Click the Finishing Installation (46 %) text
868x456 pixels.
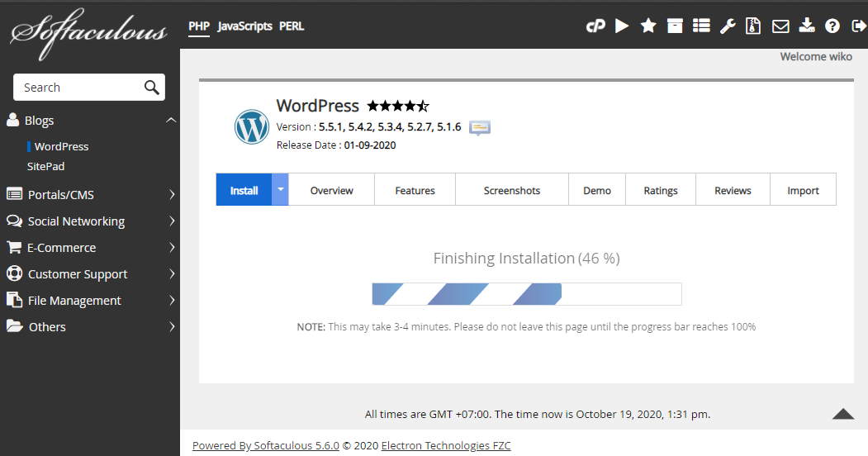click(x=526, y=258)
